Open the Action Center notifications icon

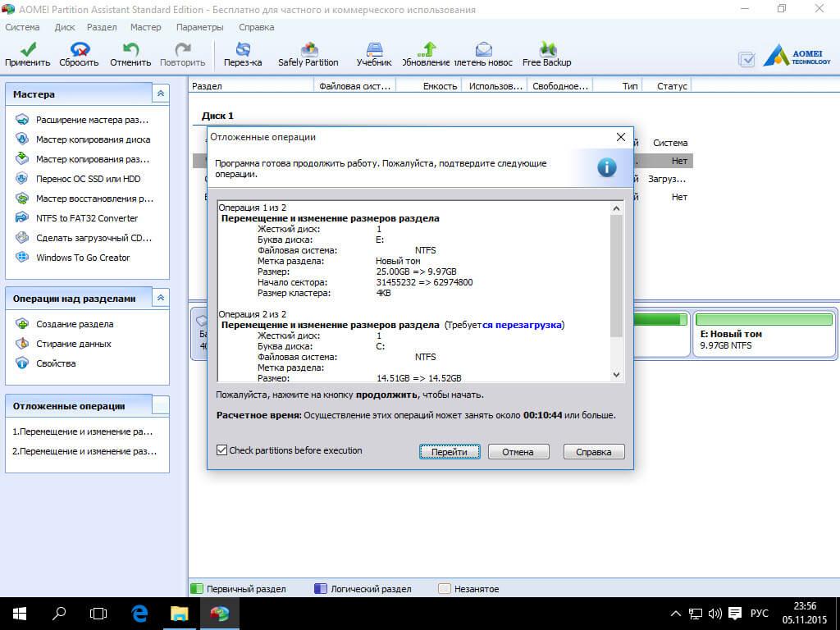click(735, 614)
